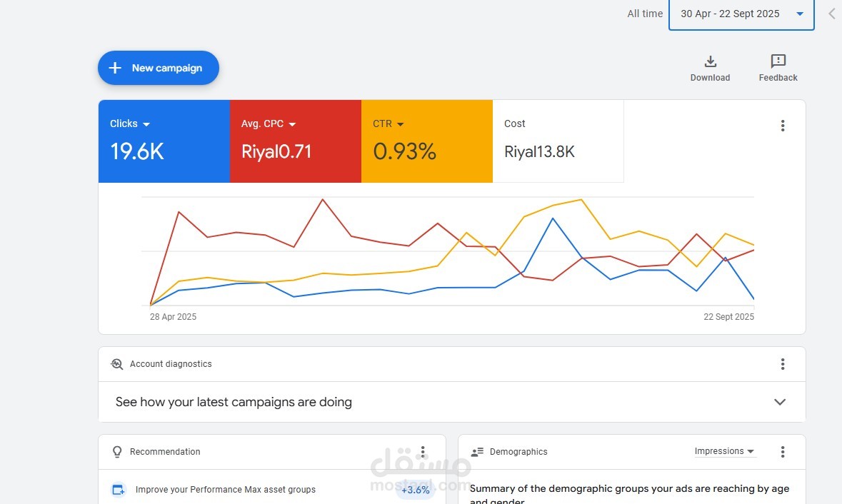Click the New campaign button
Image resolution: width=842 pixels, height=504 pixels.
(159, 68)
